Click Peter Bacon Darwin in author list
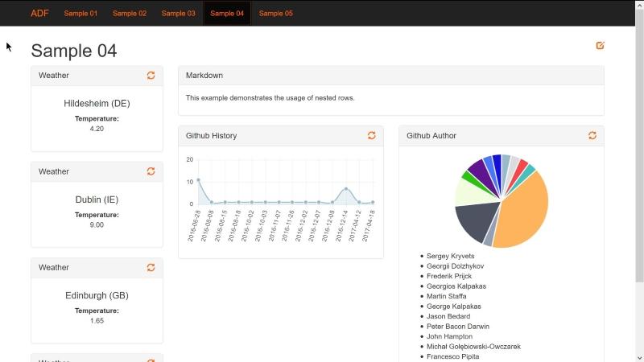The width and height of the screenshot is (644, 362). coord(458,327)
